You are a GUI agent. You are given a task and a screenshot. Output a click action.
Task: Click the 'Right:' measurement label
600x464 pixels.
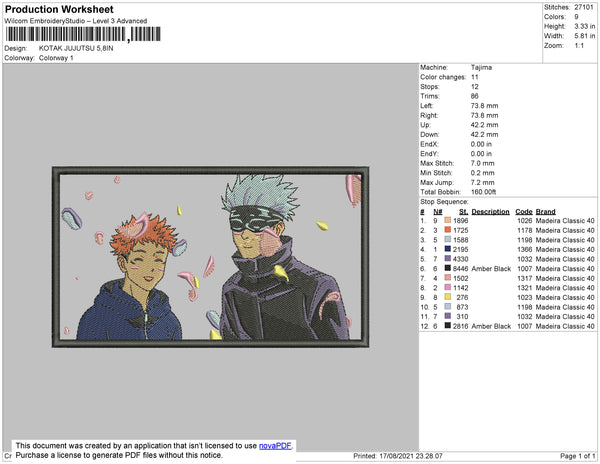(429, 116)
